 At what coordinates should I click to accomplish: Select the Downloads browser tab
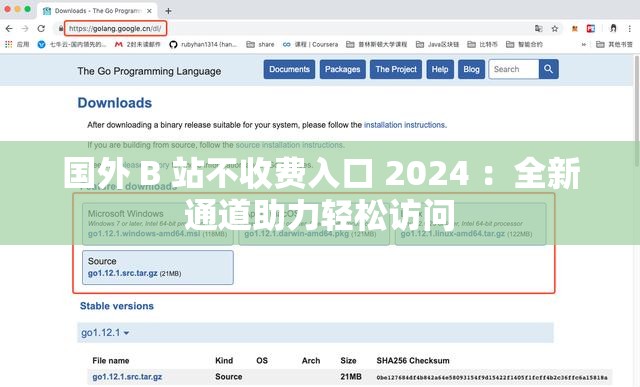98,11
